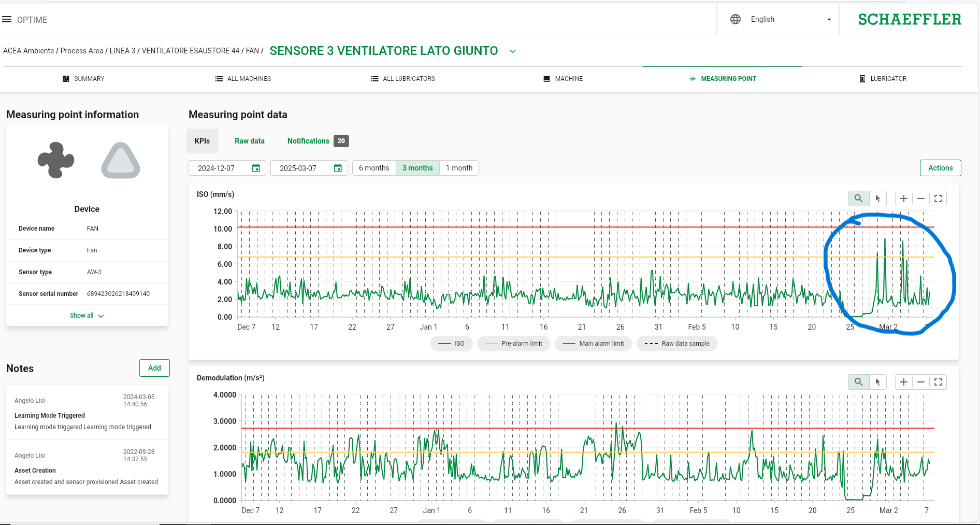Viewport: 980px width, 525px height.
Task: Switch to the LUBRICATOR tab
Action: [x=883, y=79]
